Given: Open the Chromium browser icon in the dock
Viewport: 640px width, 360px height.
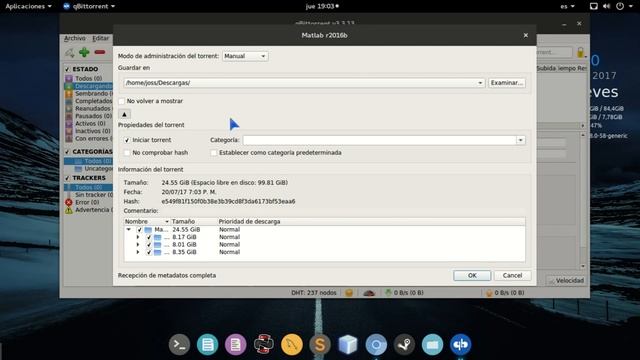Looking at the screenshot, I should point(376,344).
